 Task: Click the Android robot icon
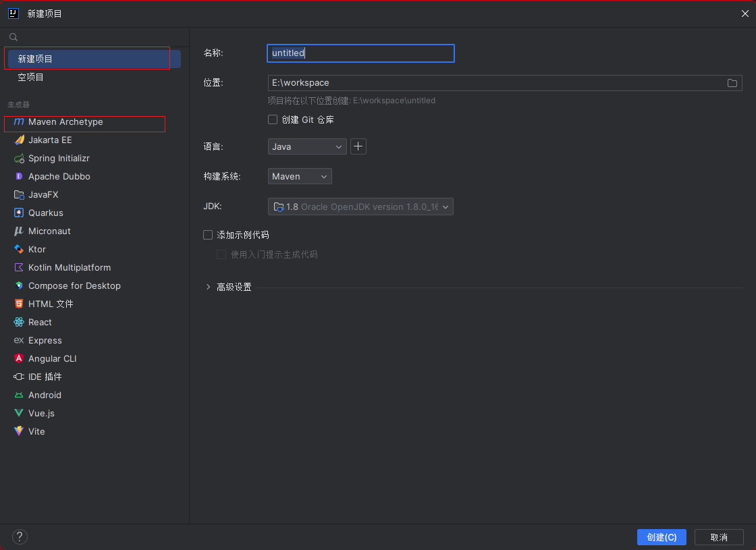19,395
